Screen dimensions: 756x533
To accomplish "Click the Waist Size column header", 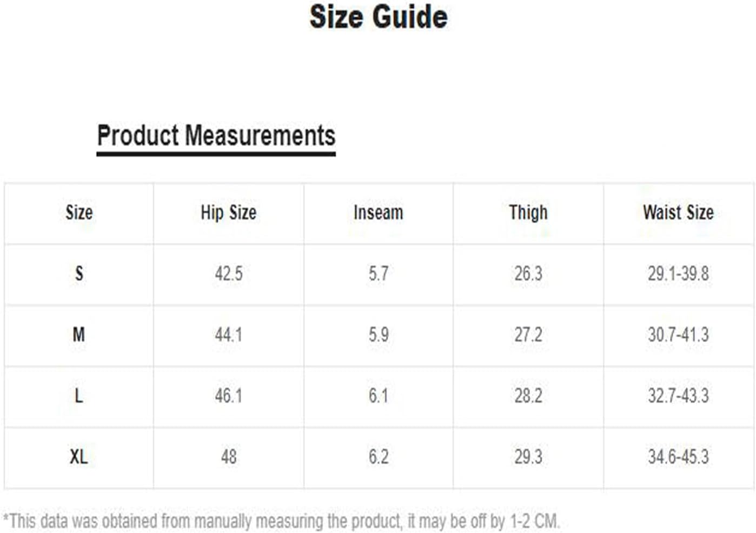I will [678, 212].
